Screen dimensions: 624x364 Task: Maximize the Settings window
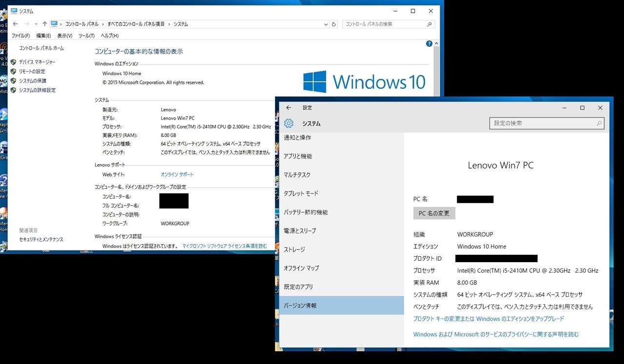pos(582,108)
